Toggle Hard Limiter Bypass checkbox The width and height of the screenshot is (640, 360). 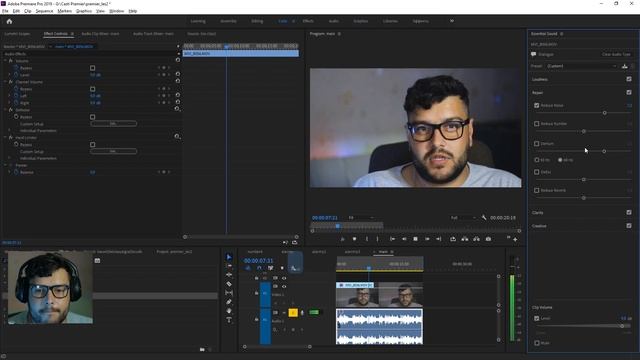tap(93, 144)
